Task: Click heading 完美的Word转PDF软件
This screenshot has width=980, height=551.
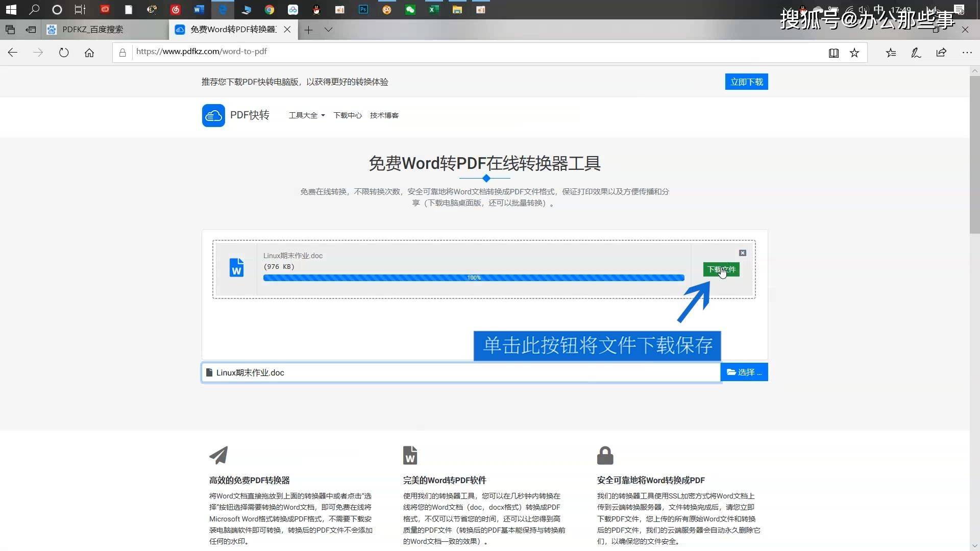Action: [445, 480]
